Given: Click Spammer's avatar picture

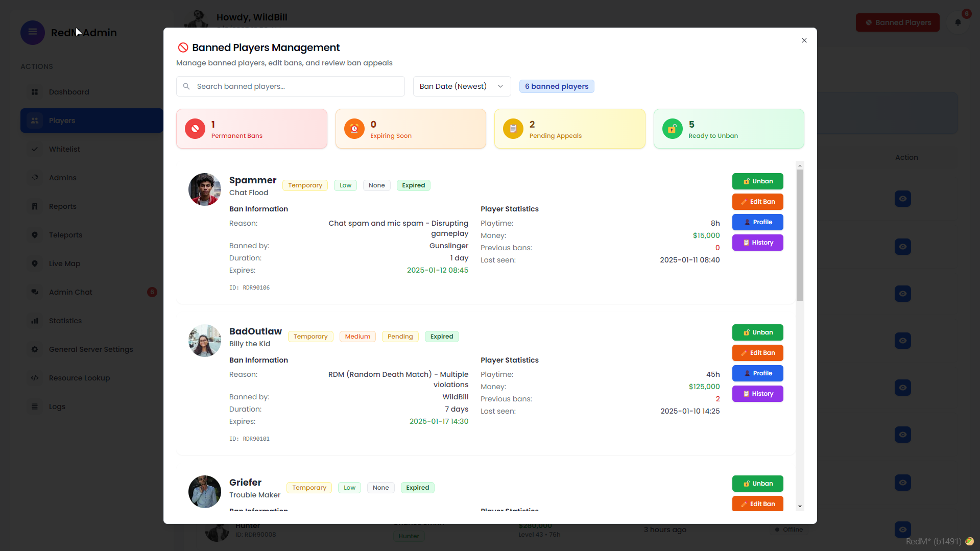Looking at the screenshot, I should 204,189.
